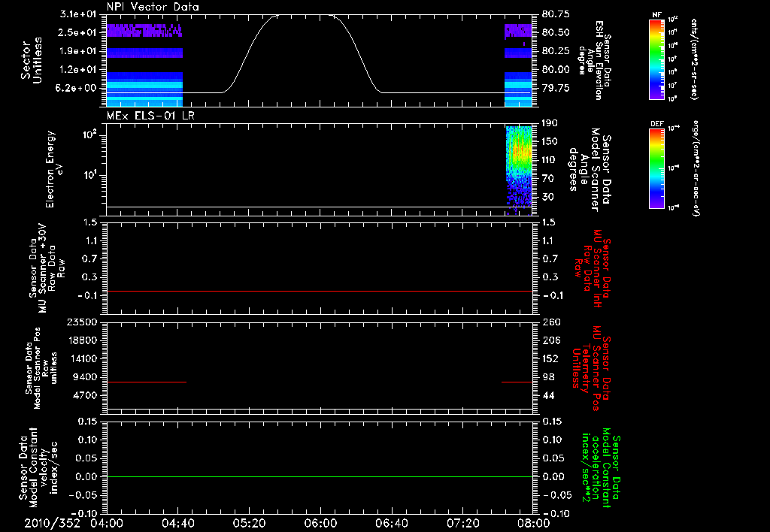770x532 pixels.
Task: Click the green zero velocity line
Action: (320, 476)
